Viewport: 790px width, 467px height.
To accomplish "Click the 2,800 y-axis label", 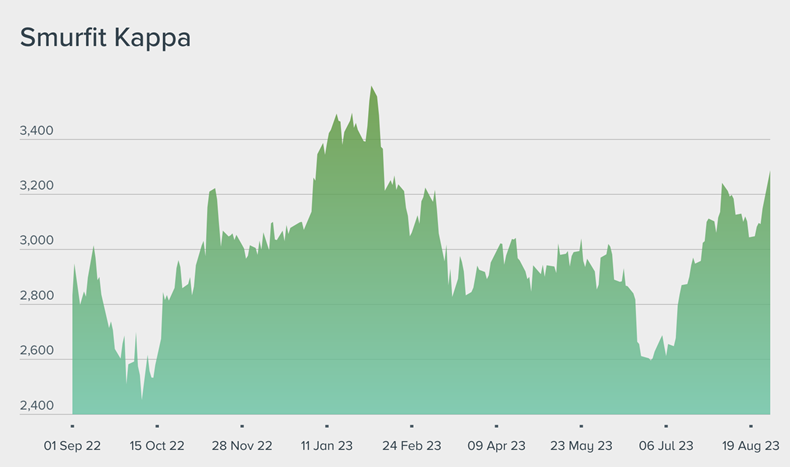I will coord(38,297).
